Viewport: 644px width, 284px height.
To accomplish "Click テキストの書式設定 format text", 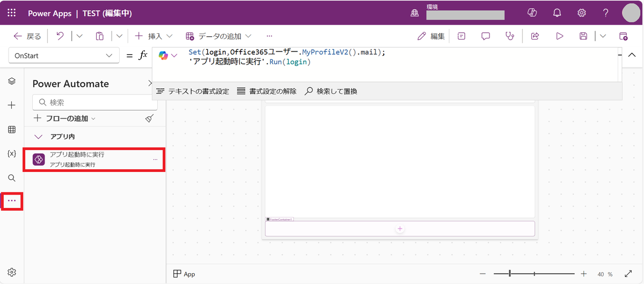I will [193, 91].
